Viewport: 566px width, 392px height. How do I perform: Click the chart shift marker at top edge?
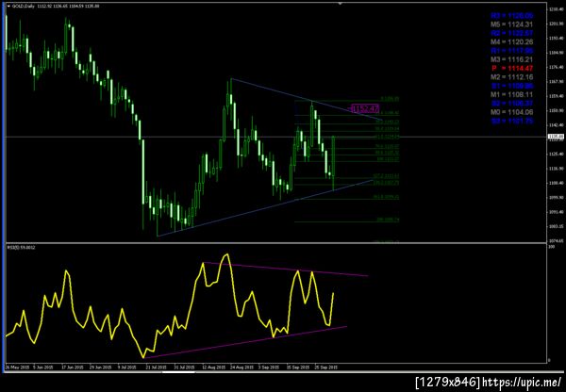(x=340, y=4)
